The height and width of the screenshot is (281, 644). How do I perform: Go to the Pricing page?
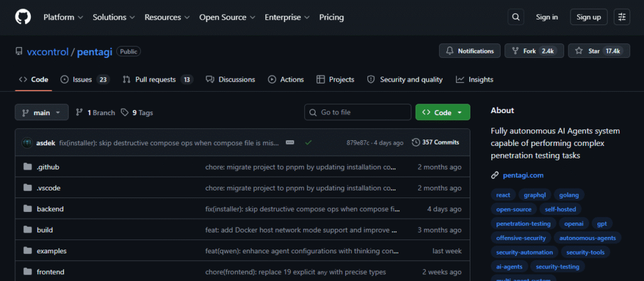(331, 17)
